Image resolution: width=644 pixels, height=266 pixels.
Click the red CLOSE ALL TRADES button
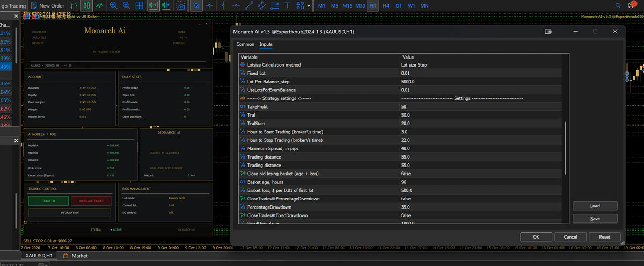(91, 200)
